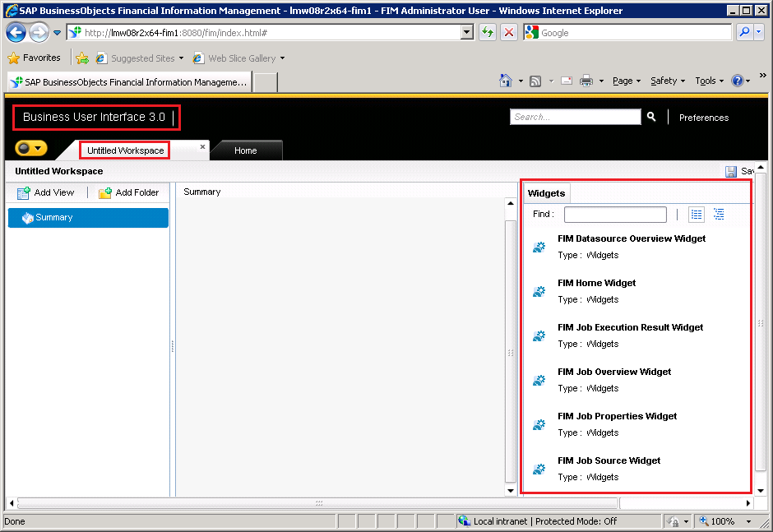This screenshot has width=773, height=532.
Task: Click the browser Back arrow button
Action: [16, 33]
